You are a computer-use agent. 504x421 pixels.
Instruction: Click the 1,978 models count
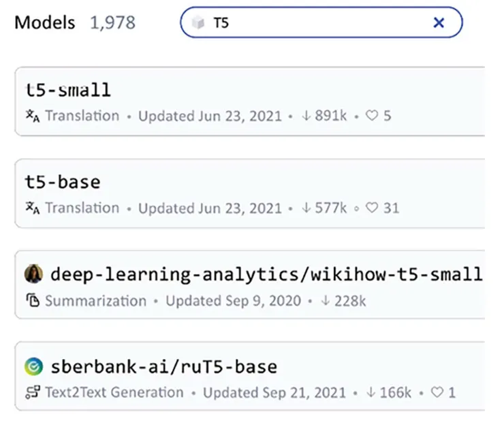coord(112,22)
